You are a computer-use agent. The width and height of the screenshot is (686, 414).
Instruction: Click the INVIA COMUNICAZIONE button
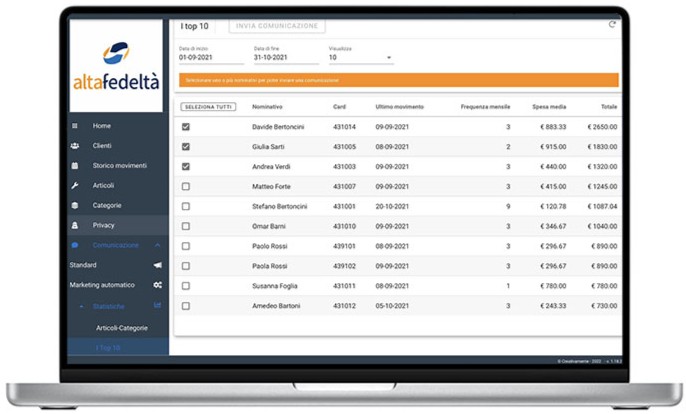tap(277, 26)
